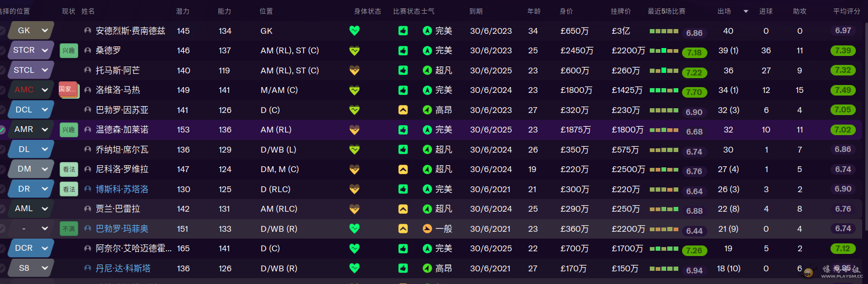Sort by the 潜力 column header
The height and width of the screenshot is (284, 868).
point(182,11)
